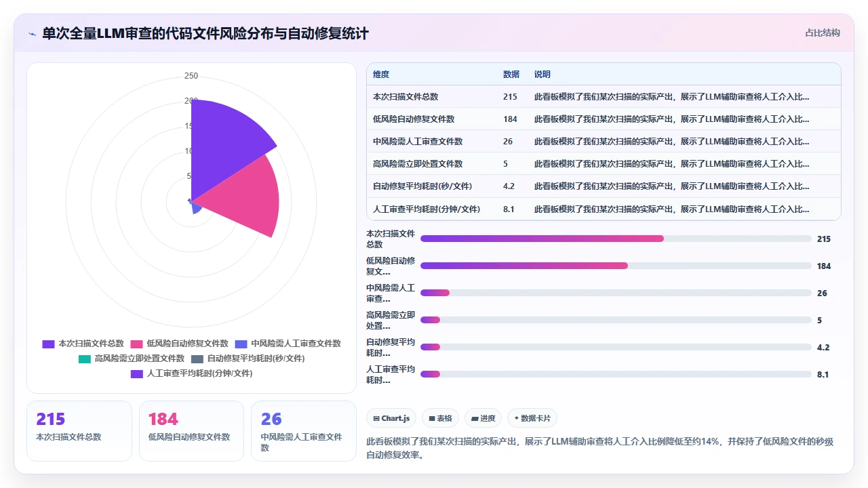Click the large purple polar chart segment
Image resolution: width=868 pixels, height=488 pixels.
224,146
